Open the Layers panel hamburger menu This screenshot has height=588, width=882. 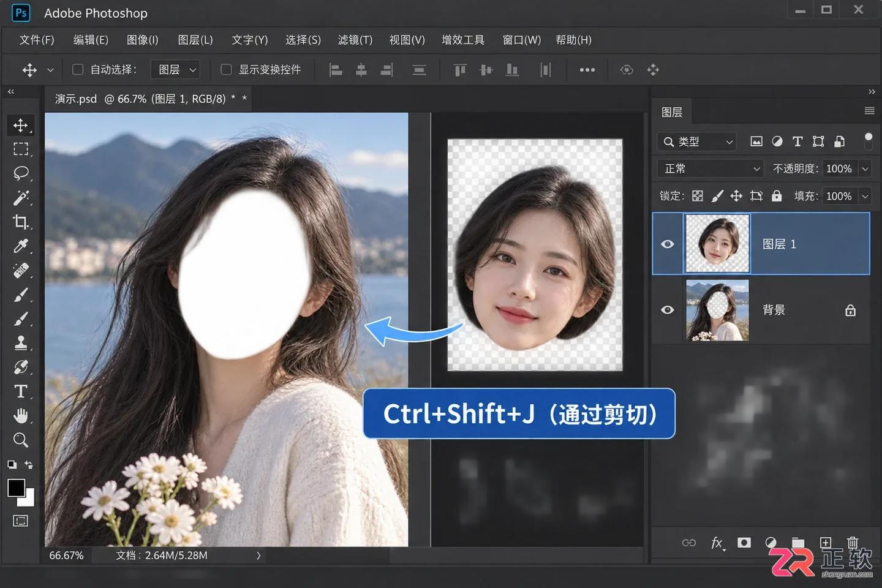[869, 111]
